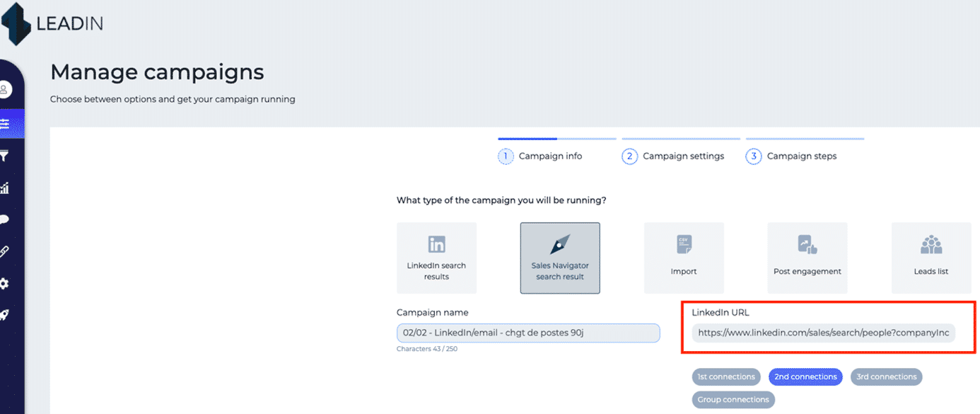Open the user profile icon in sidebar
The image size is (980, 414).
tap(5, 90)
